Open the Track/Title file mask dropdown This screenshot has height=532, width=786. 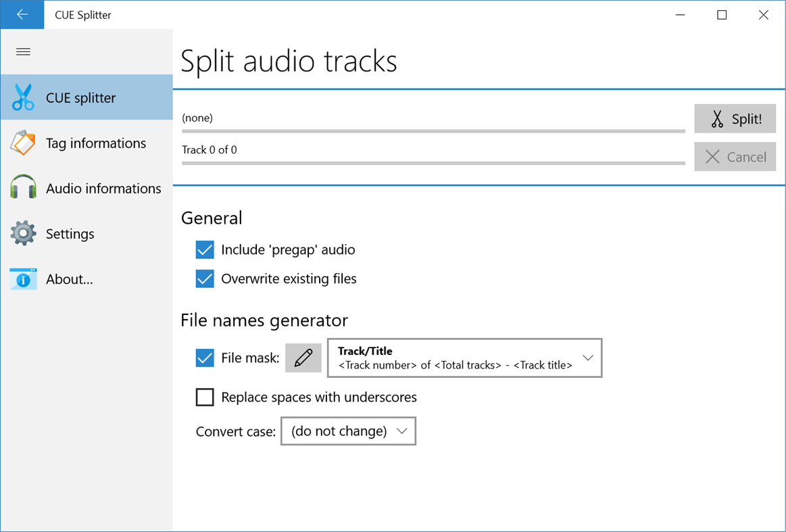464,358
